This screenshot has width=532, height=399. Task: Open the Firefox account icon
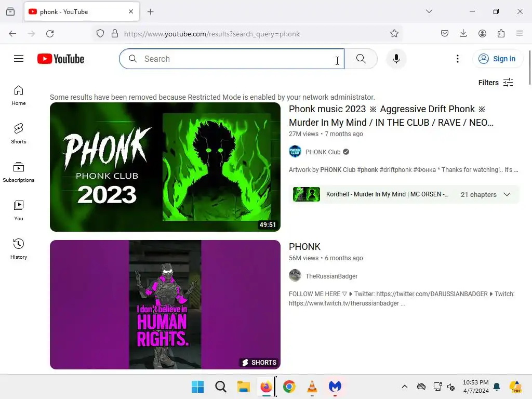[482, 34]
